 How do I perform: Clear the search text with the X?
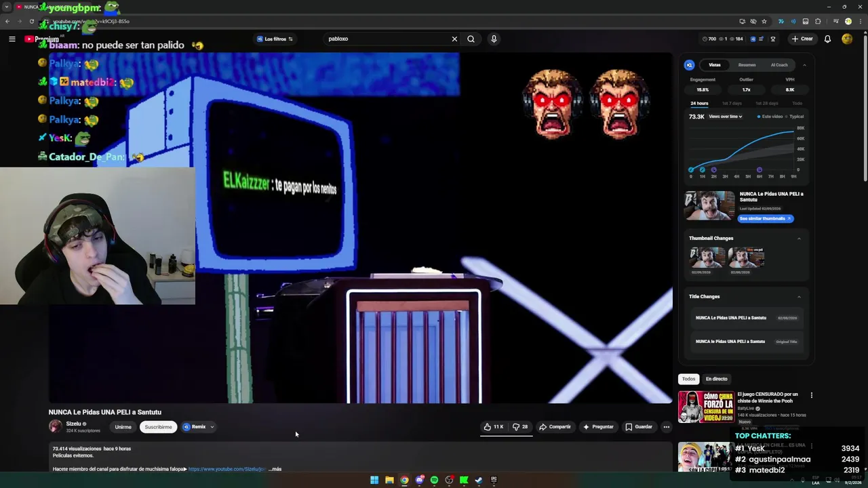[x=454, y=39]
